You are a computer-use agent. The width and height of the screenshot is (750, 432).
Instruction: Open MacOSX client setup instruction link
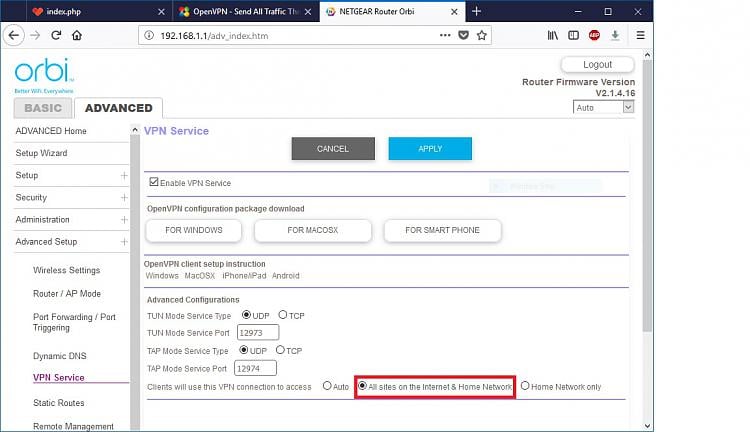pos(200,276)
